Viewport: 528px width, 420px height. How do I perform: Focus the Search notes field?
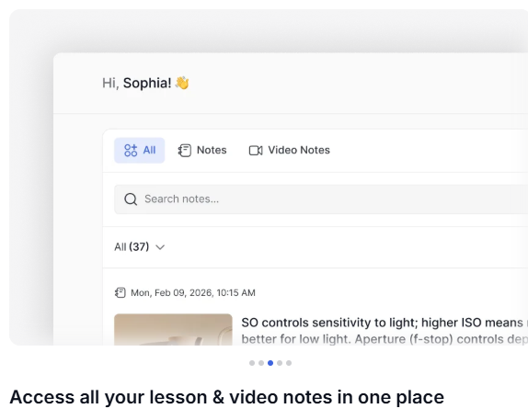coord(321,199)
